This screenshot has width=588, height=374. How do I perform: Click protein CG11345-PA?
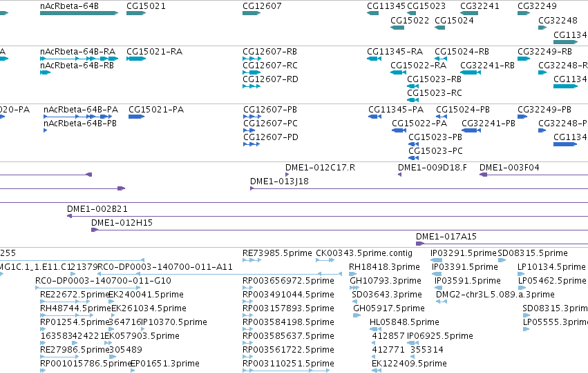(x=374, y=117)
